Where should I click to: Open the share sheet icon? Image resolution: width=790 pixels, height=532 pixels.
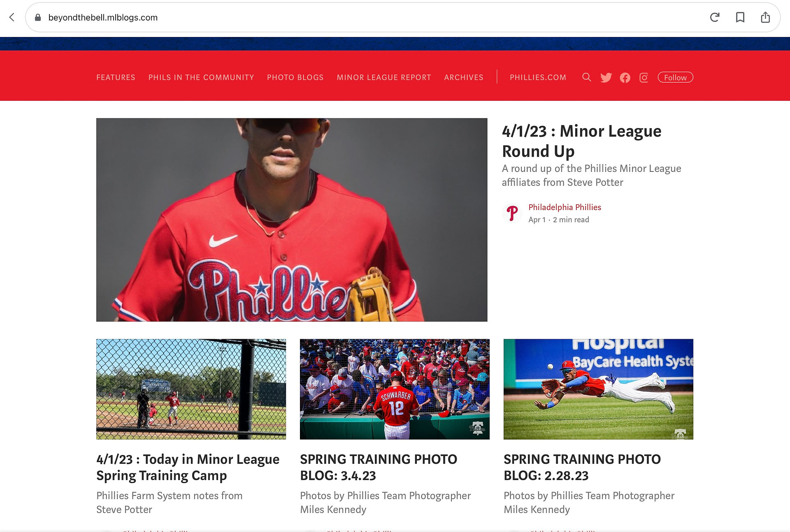click(765, 17)
